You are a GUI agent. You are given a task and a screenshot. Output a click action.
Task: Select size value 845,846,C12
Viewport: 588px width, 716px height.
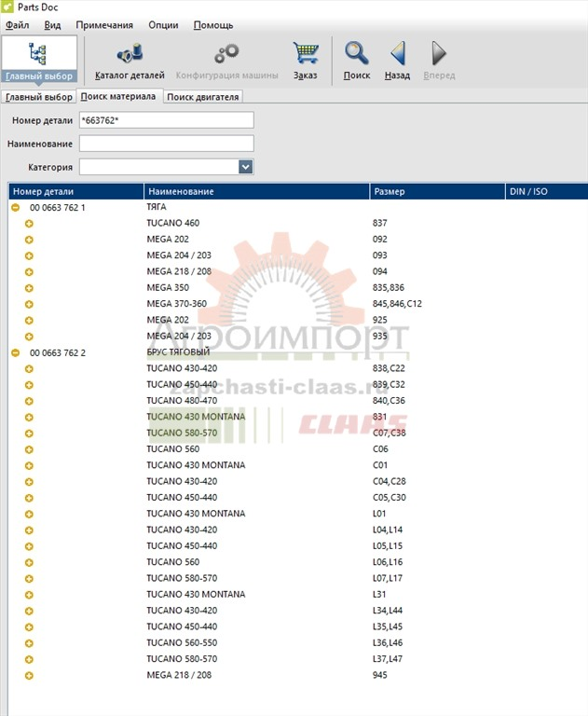397,304
